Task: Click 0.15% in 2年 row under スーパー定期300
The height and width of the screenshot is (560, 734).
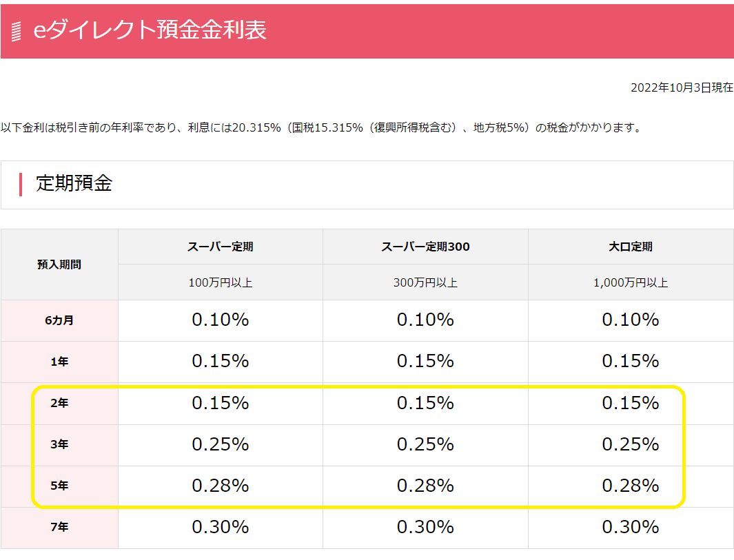Action: (425, 403)
